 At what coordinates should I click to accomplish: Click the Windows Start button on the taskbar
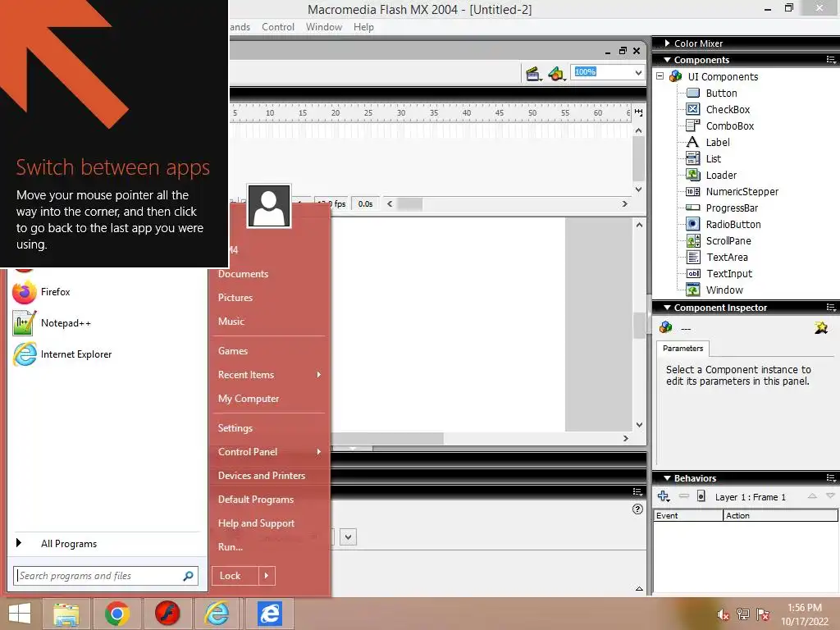[20, 614]
